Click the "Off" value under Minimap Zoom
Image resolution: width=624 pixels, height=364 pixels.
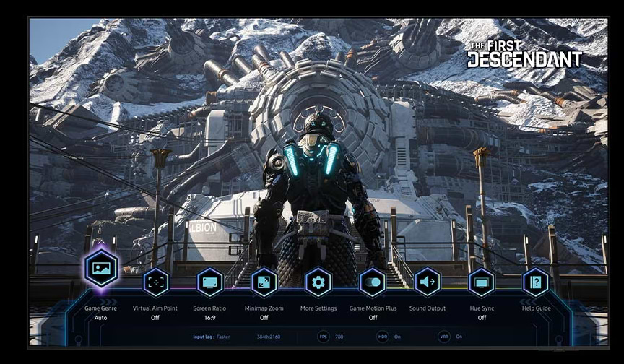tap(264, 318)
